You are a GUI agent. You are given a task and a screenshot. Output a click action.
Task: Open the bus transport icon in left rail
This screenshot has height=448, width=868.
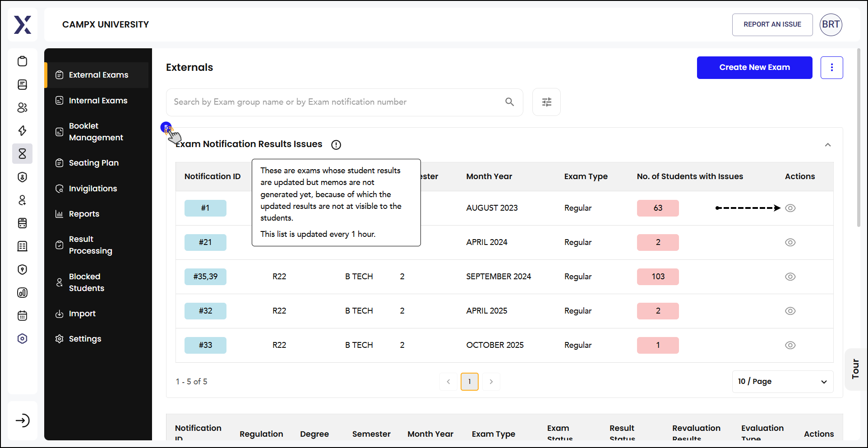click(x=22, y=223)
